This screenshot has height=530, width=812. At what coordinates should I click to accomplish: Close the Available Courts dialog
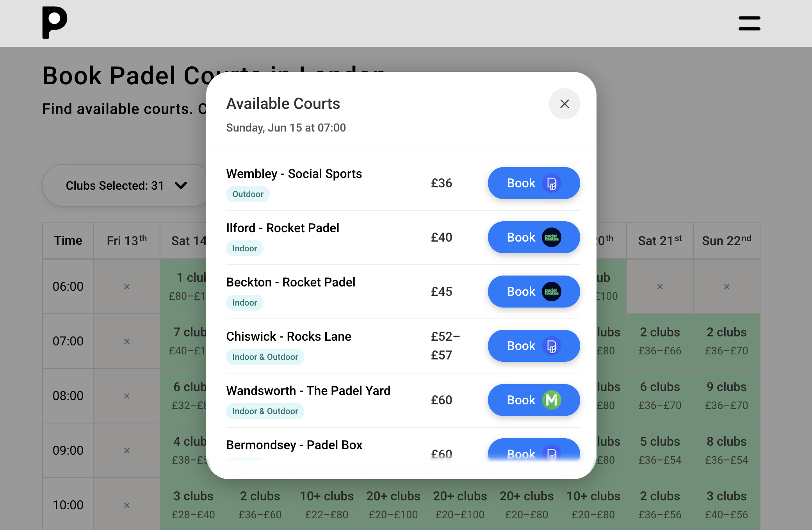(564, 104)
